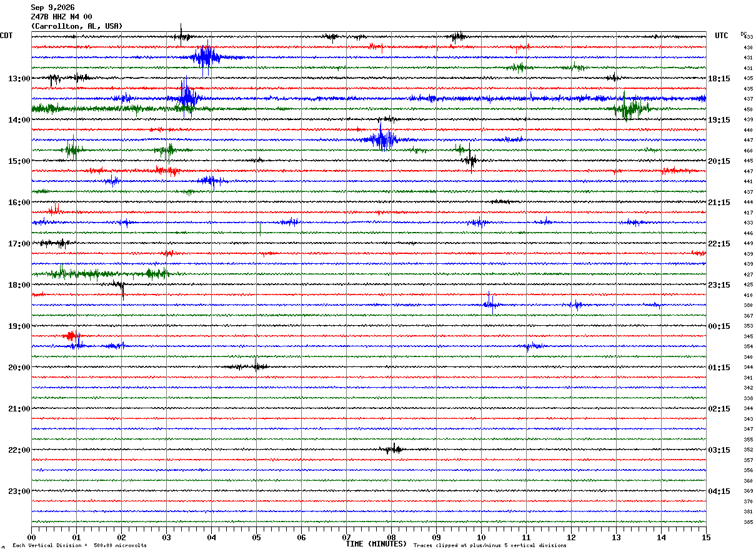
Task: Click the 05 minute axis tick label
Action: click(256, 538)
